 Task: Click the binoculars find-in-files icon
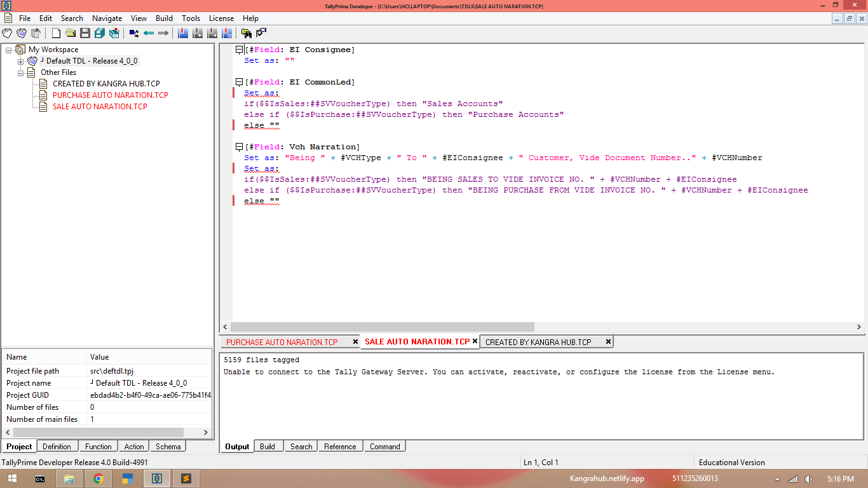(247, 33)
